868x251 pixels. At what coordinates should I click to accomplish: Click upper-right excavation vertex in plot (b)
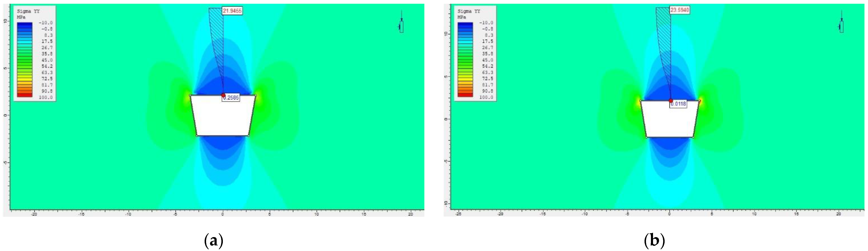(700, 101)
